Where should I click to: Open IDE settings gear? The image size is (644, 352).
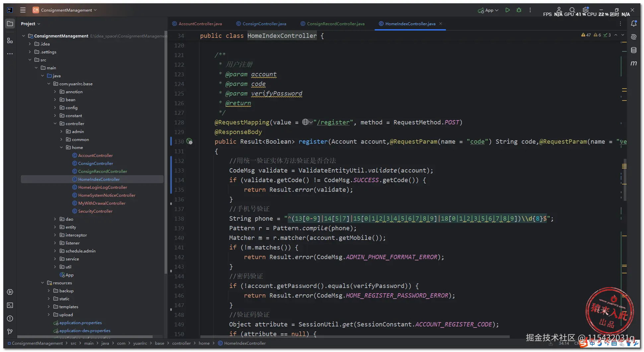[586, 10]
